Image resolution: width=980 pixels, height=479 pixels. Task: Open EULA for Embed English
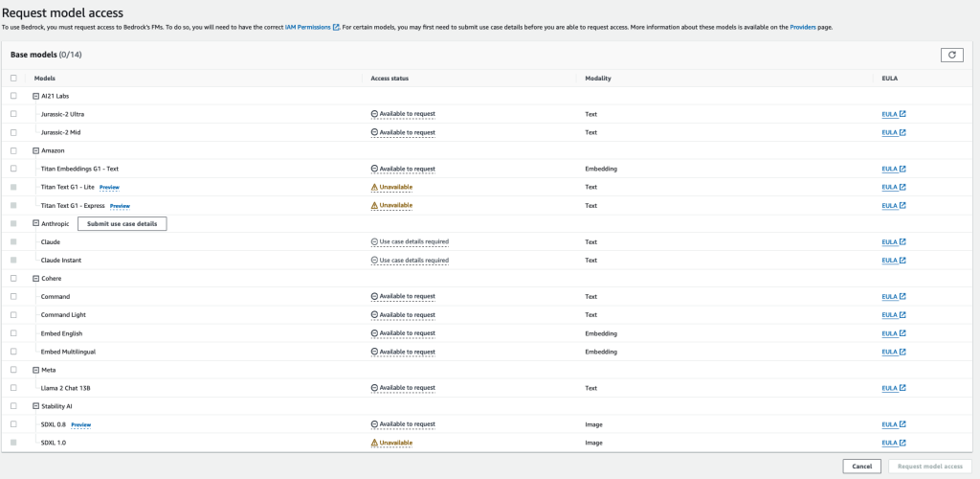coord(894,333)
